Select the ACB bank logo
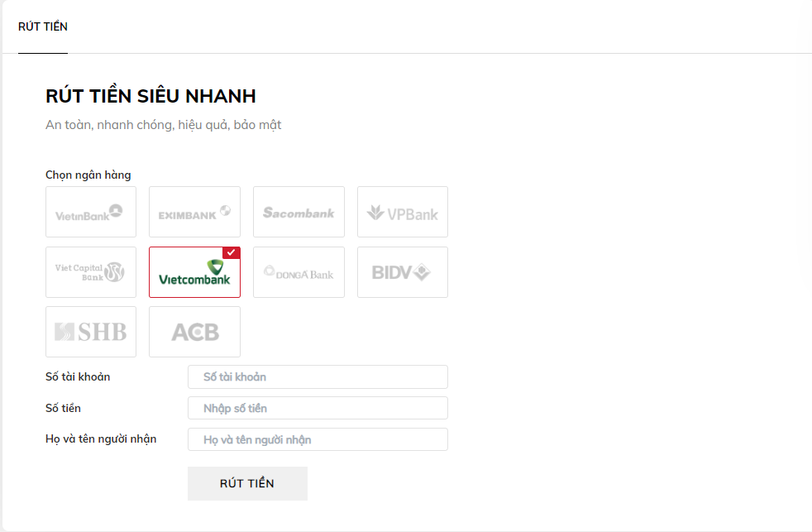 (x=194, y=331)
